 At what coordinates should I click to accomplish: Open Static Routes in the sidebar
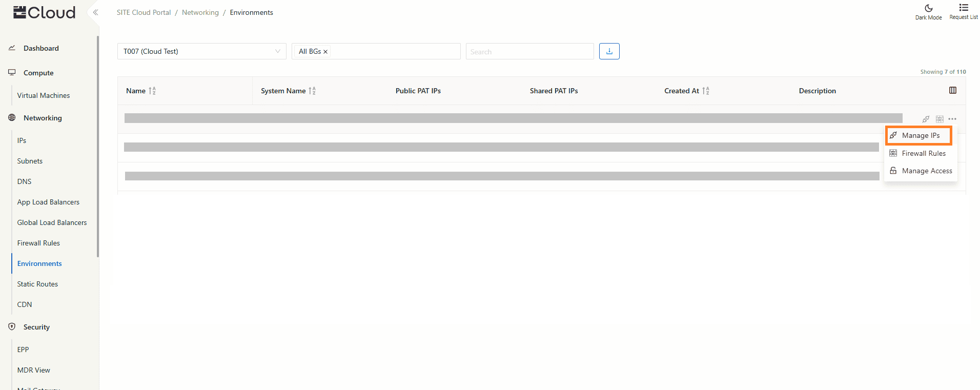tap(37, 284)
